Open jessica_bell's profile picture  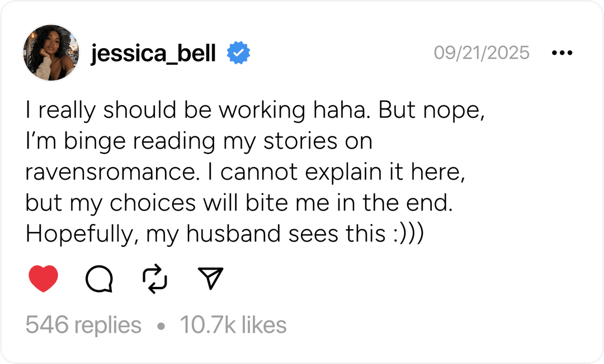pos(51,53)
